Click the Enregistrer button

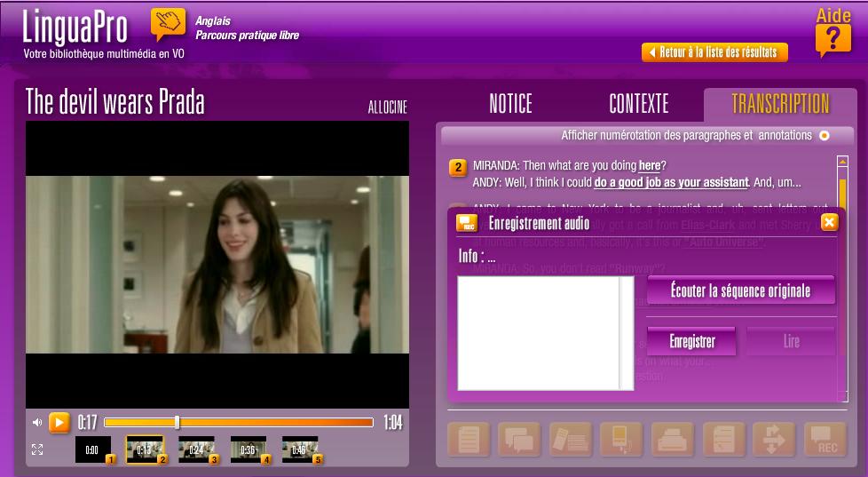click(x=692, y=341)
